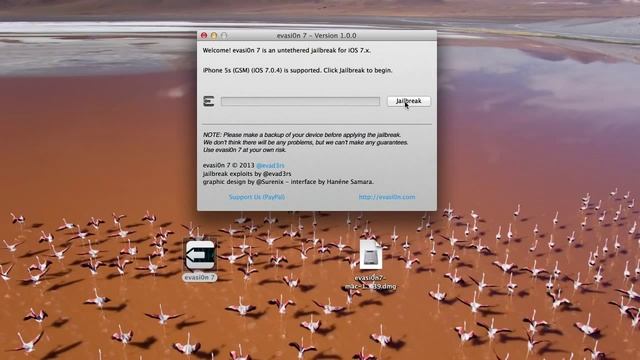640x360 pixels.
Task: Click the 'jailbreak exploits by @evad3rs' line
Action: [247, 174]
